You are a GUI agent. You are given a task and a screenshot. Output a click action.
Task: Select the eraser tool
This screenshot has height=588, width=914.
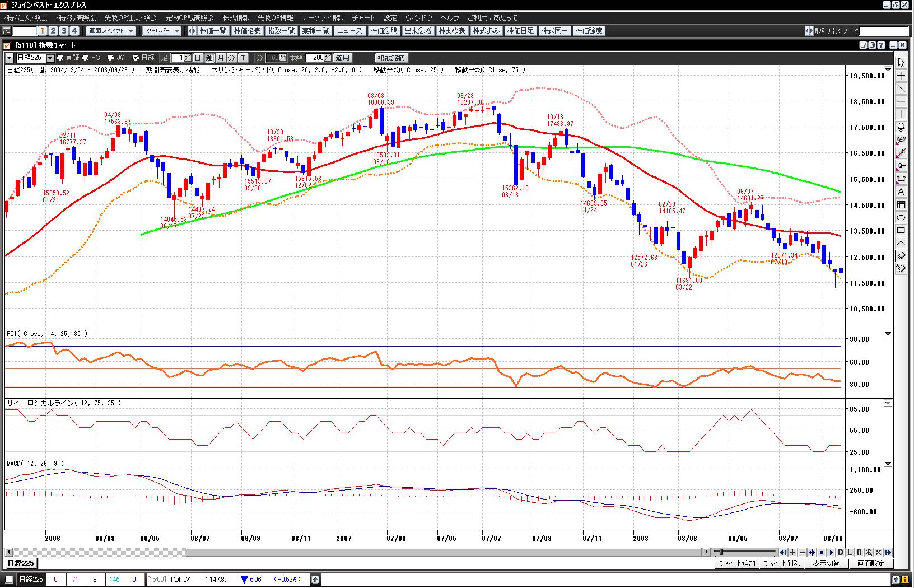pos(901,256)
